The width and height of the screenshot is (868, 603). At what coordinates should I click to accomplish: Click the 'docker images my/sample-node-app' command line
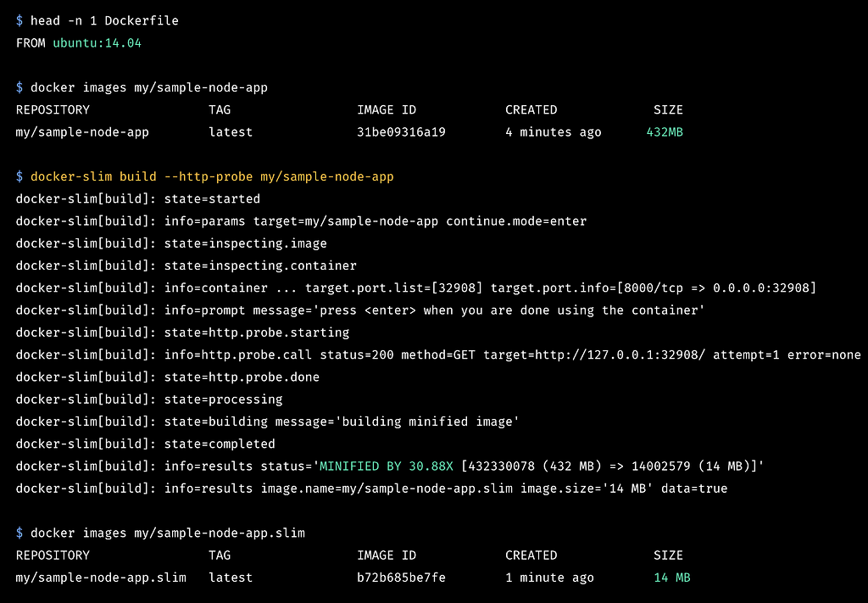[149, 88]
